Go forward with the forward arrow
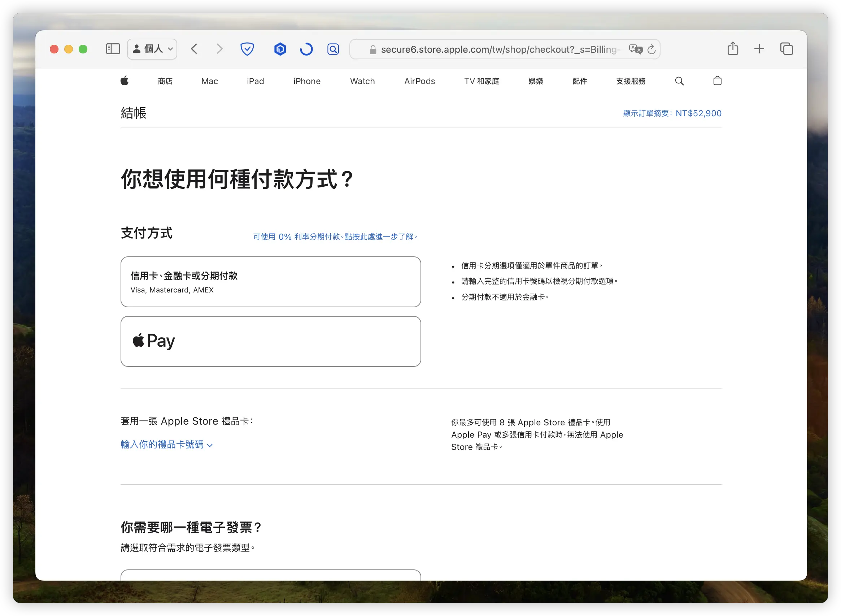The height and width of the screenshot is (616, 841). [x=219, y=49]
